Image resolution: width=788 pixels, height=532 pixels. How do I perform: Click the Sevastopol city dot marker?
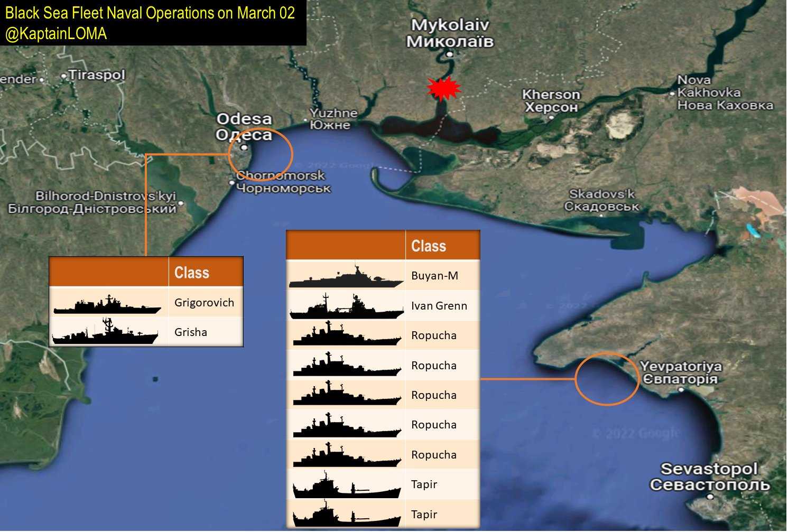710,497
